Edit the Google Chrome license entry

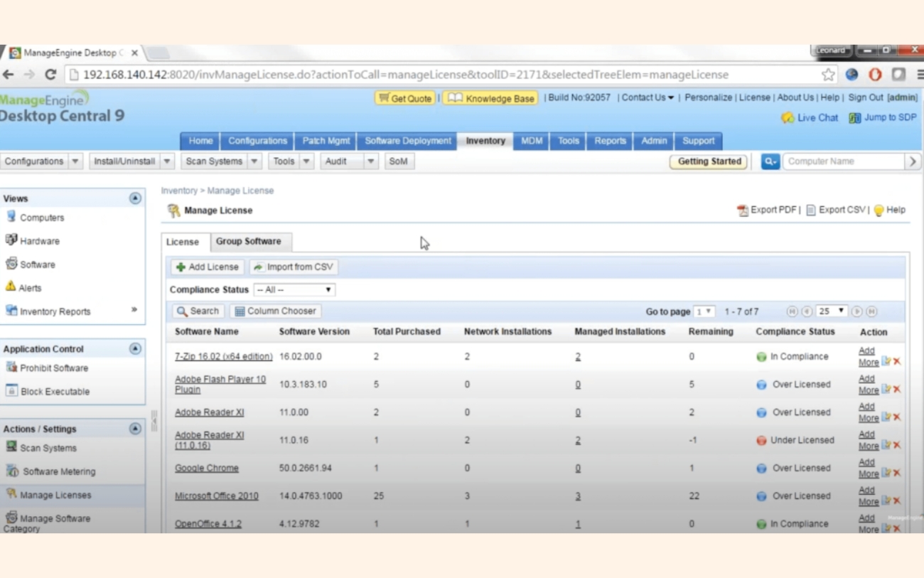[x=886, y=473]
